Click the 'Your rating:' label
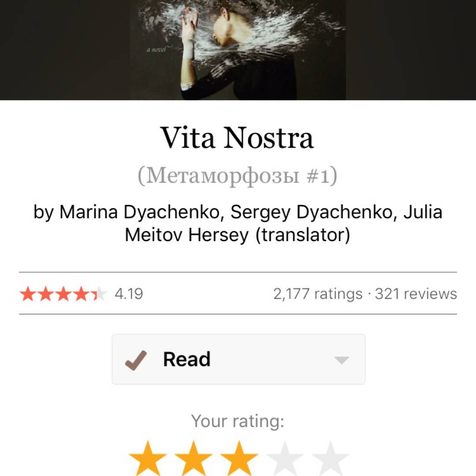Image resolution: width=476 pixels, height=476 pixels. (x=238, y=421)
